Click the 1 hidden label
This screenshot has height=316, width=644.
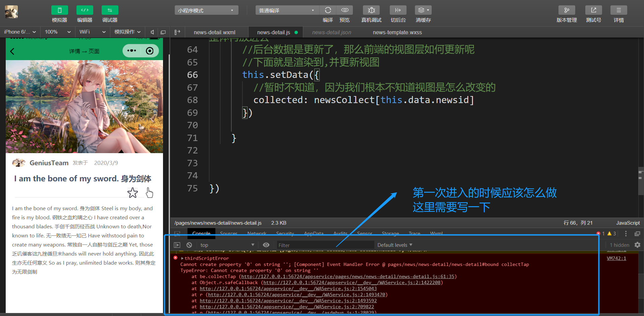[x=619, y=245]
